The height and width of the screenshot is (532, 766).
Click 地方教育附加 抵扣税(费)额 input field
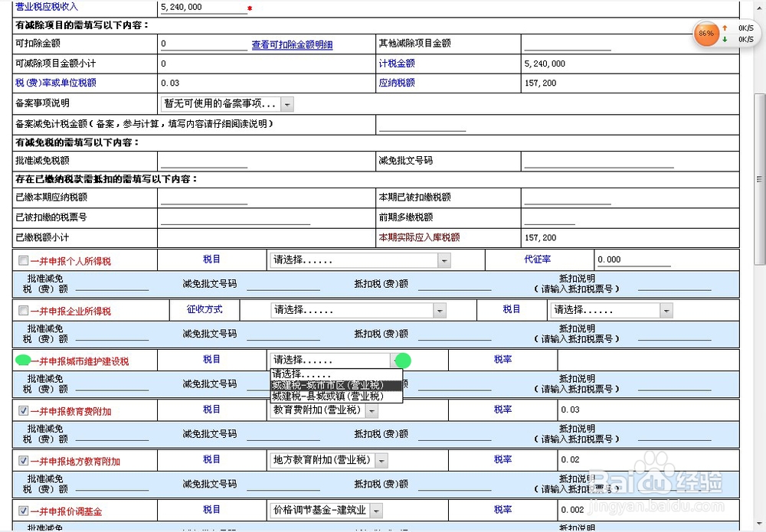click(x=455, y=485)
